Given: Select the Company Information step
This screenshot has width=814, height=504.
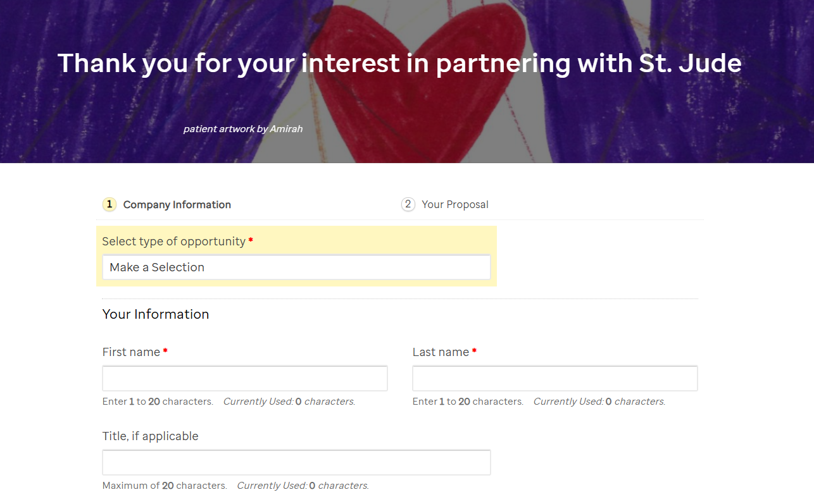Looking at the screenshot, I should coord(177,204).
